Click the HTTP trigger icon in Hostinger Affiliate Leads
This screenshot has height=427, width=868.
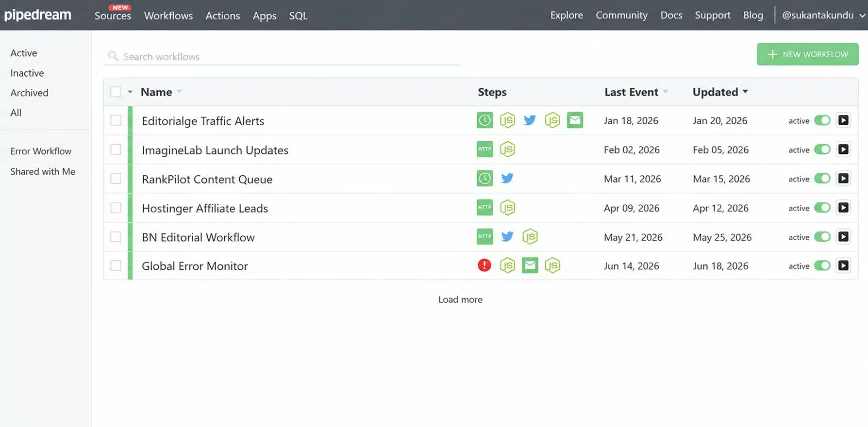[484, 208]
